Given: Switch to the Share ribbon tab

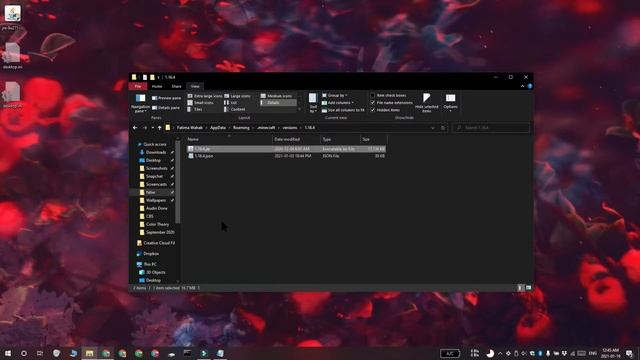Looking at the screenshot, I should click(176, 87).
